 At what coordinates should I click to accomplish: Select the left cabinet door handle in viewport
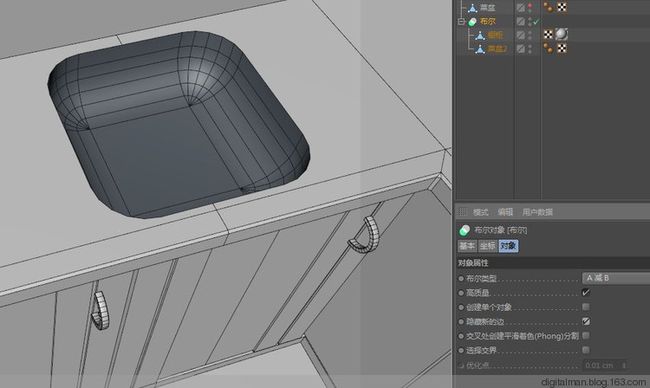point(100,310)
